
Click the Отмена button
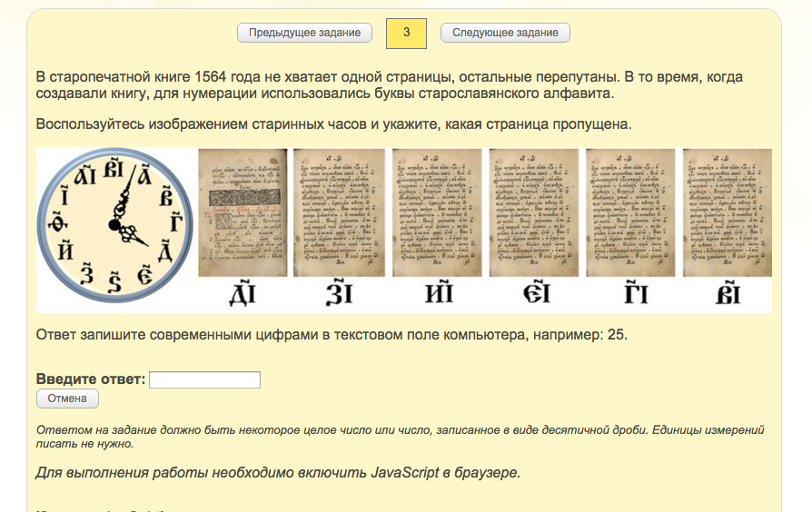tap(67, 399)
